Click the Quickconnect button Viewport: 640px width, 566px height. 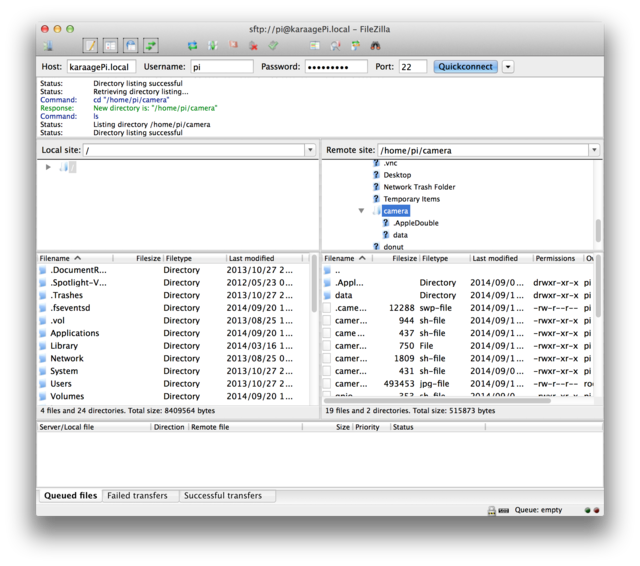click(465, 67)
